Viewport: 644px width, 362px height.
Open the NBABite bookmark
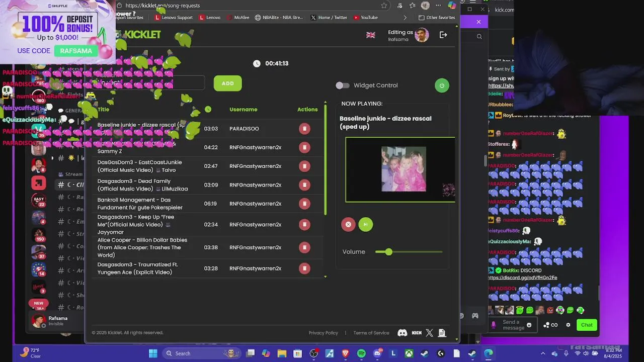tap(279, 18)
